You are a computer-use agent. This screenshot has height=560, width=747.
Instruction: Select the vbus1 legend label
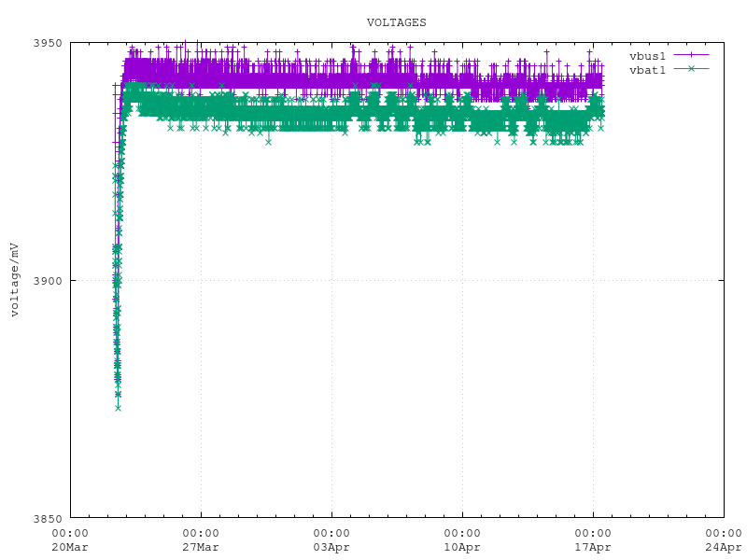pyautogui.click(x=647, y=56)
